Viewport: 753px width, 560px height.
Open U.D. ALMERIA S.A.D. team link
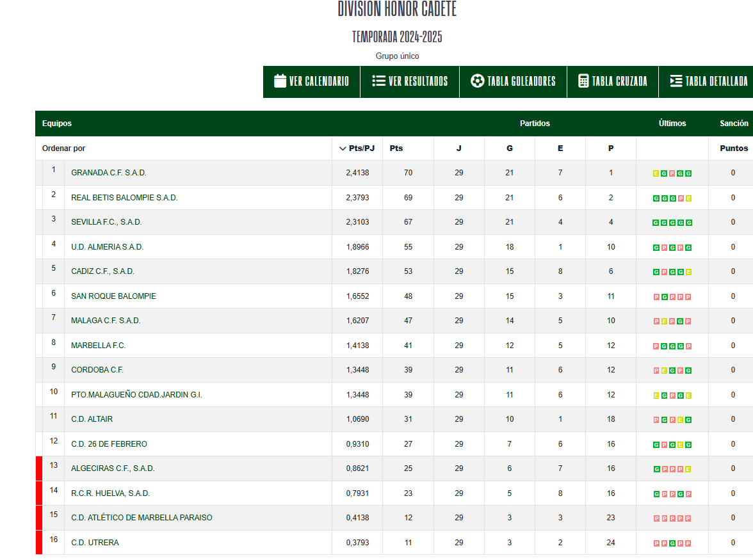coord(107,247)
